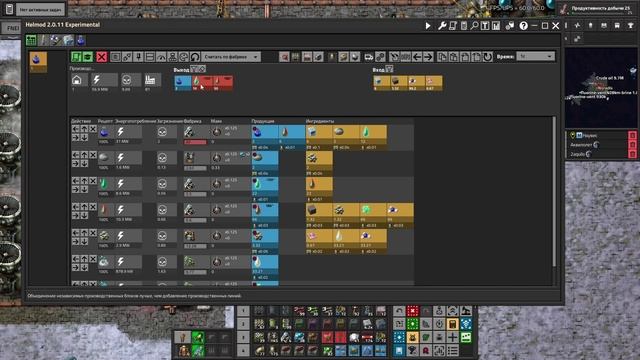Click pollution skull icon in fourth row

click(x=162, y=210)
